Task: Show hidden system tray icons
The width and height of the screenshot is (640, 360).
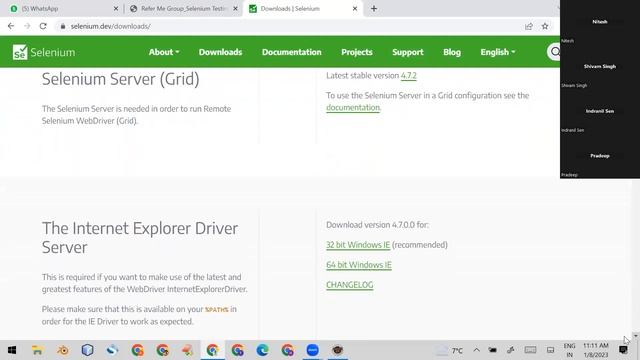Action: click(476, 350)
